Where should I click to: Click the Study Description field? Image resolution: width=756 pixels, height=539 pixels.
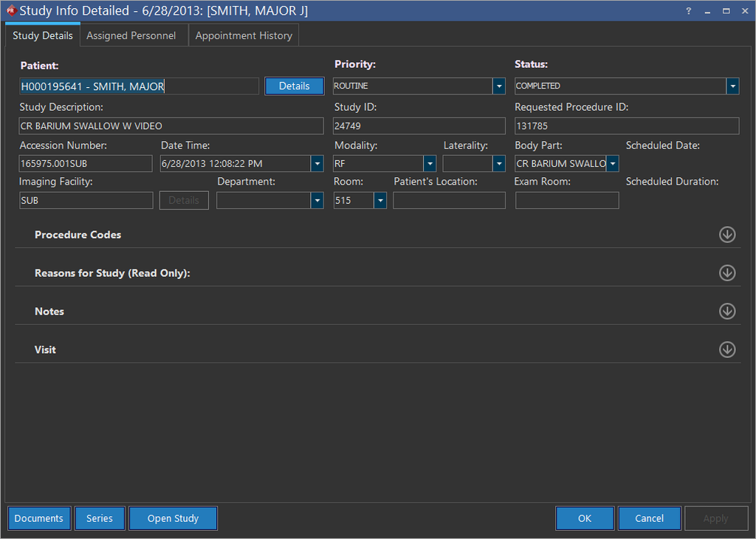coord(171,126)
